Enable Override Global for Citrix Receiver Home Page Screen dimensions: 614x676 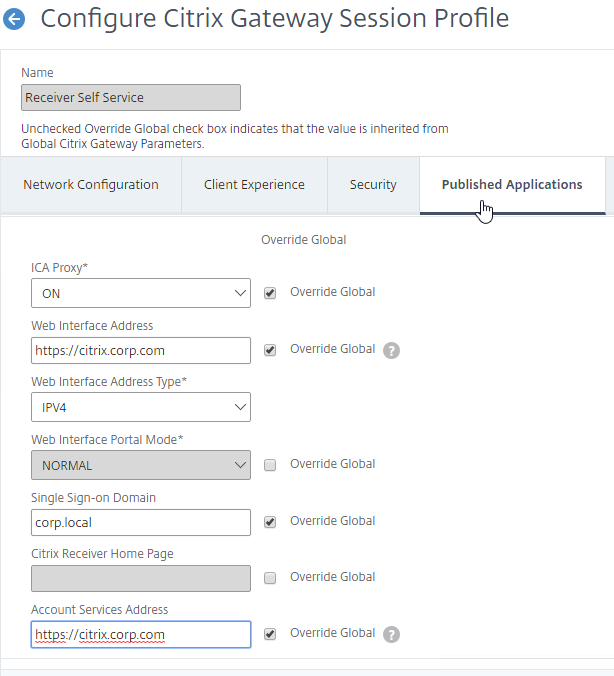270,578
